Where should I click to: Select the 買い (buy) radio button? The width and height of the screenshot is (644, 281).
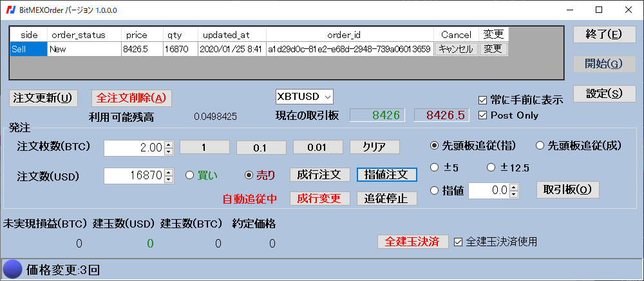click(189, 175)
